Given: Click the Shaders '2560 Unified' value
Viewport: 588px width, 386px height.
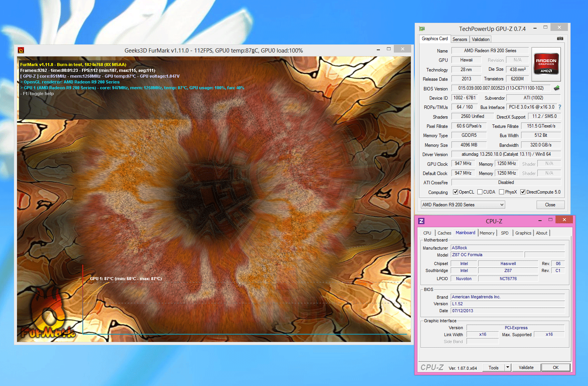Looking at the screenshot, I should click(x=472, y=116).
